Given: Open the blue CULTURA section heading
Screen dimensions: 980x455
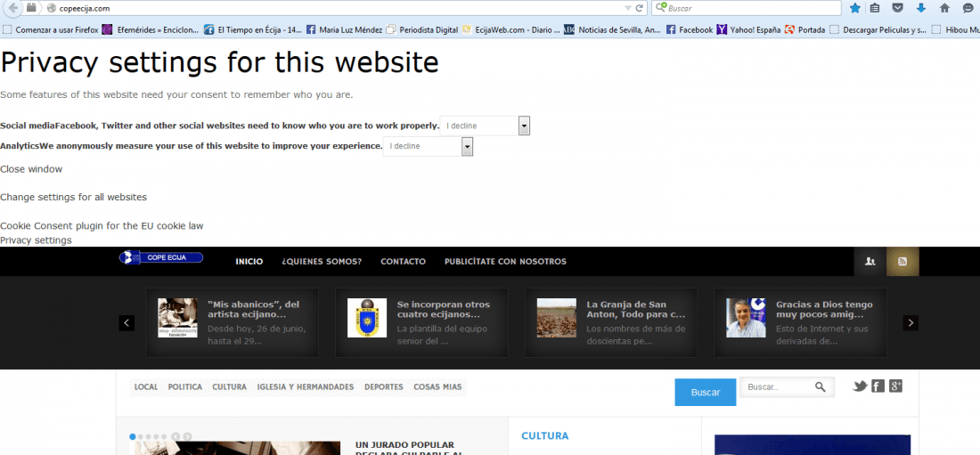Looking at the screenshot, I should (545, 436).
